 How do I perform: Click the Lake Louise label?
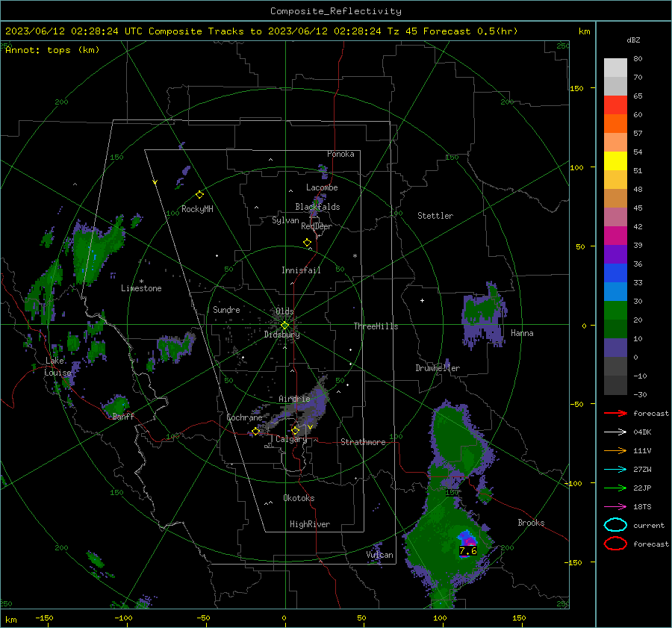point(57,367)
